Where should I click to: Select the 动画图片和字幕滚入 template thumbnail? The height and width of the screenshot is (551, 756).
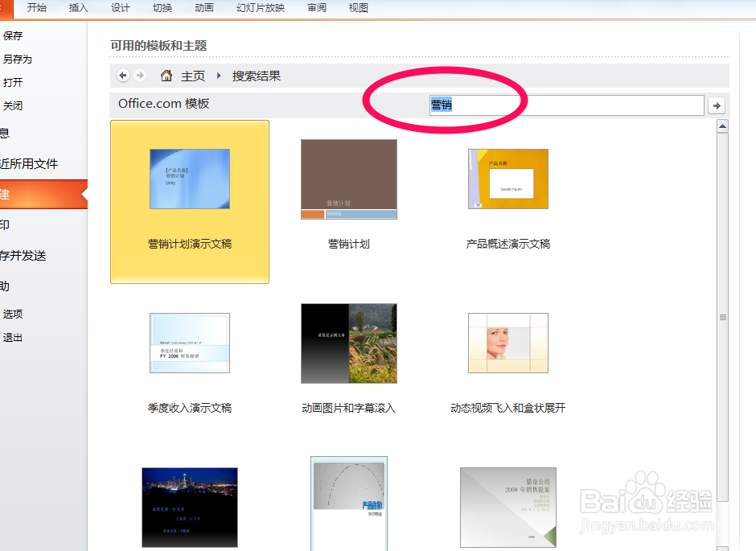click(x=349, y=343)
